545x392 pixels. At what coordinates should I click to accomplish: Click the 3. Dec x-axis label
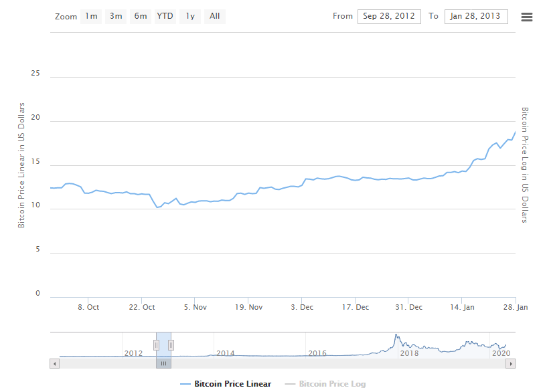[302, 307]
